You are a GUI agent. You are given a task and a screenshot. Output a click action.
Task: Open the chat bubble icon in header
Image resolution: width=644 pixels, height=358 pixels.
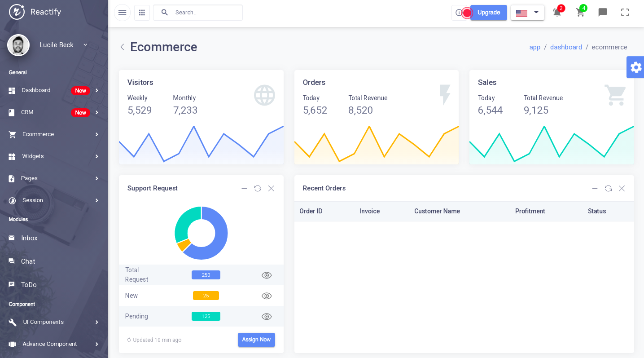603,13
